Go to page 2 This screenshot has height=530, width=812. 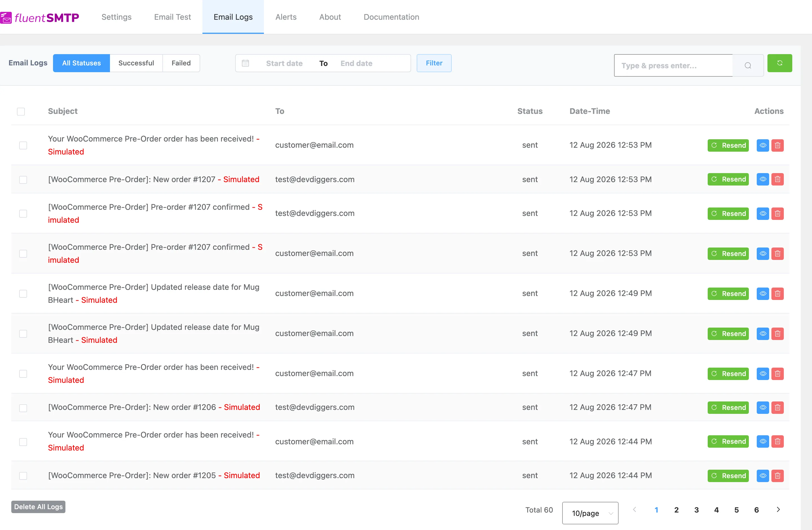676,510
